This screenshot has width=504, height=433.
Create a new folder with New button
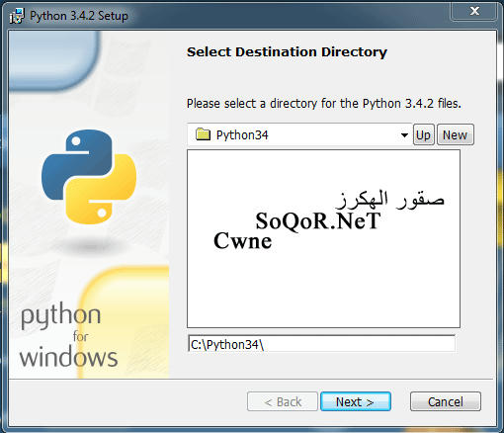tap(456, 134)
